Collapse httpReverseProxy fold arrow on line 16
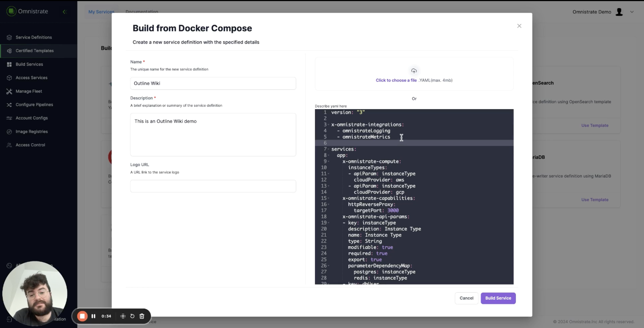 point(329,204)
